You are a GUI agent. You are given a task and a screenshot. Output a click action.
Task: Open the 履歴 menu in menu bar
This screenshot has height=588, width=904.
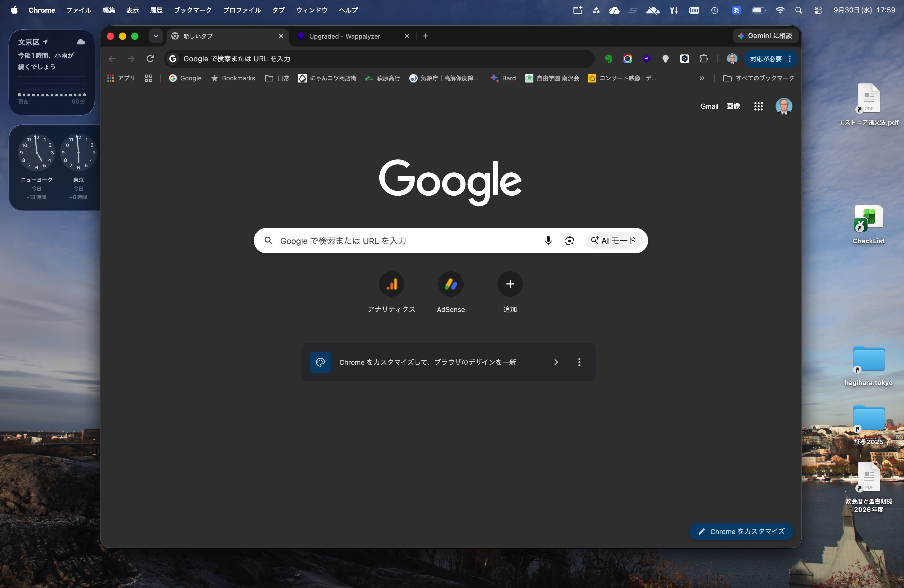(x=156, y=10)
